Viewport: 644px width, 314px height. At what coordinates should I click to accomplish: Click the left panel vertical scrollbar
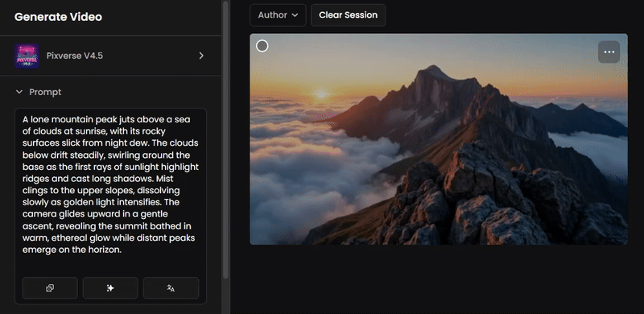tap(225, 140)
